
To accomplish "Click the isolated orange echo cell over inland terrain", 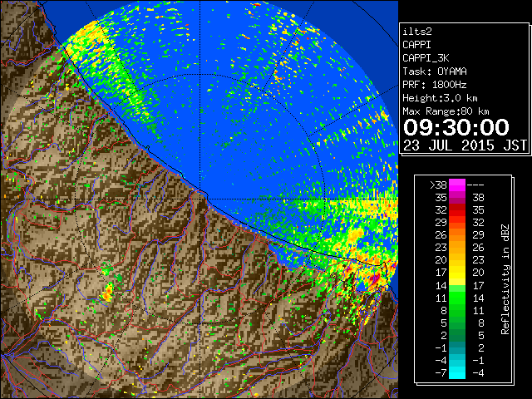I will coord(108,293).
